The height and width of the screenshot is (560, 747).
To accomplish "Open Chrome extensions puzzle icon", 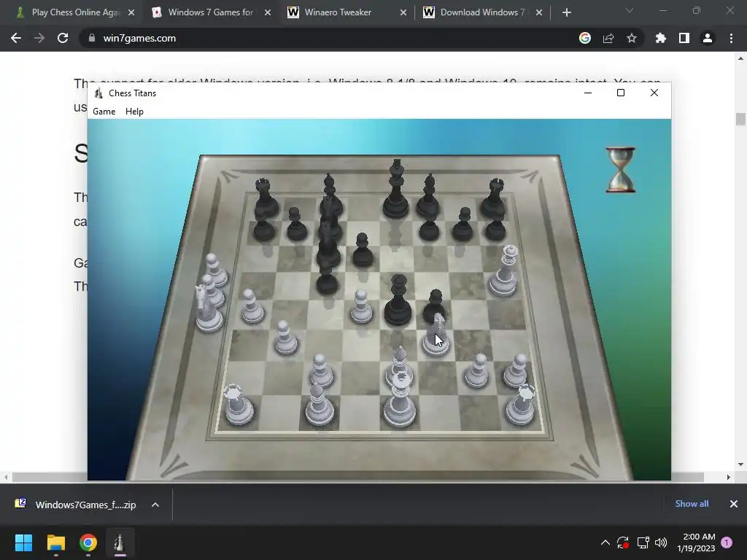I will pyautogui.click(x=661, y=38).
